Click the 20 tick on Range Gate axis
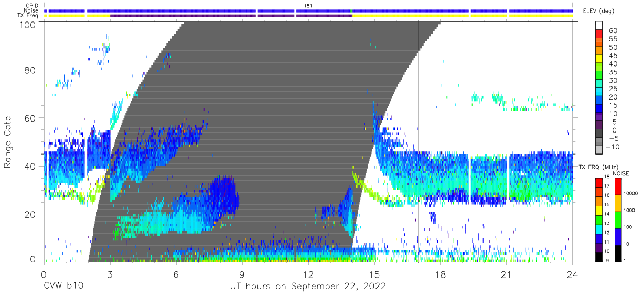 tap(30, 214)
